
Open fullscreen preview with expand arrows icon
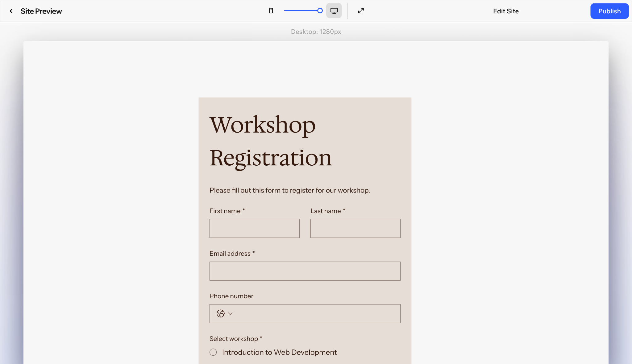[x=361, y=11]
